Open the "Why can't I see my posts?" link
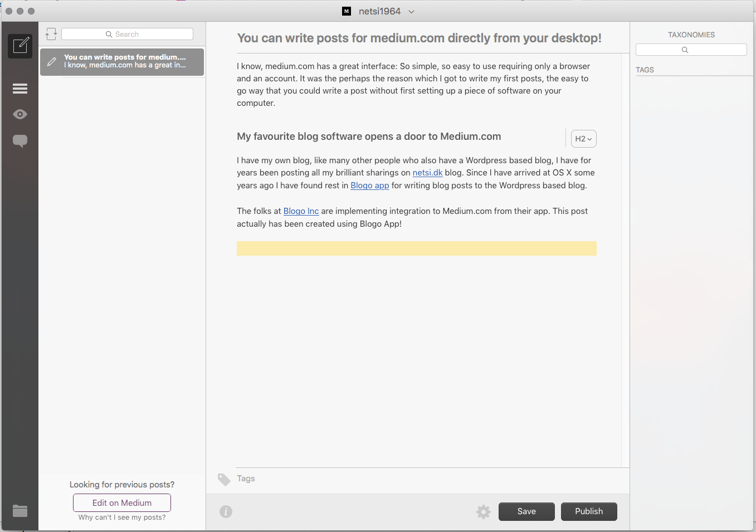Image resolution: width=756 pixels, height=532 pixels. [122, 518]
